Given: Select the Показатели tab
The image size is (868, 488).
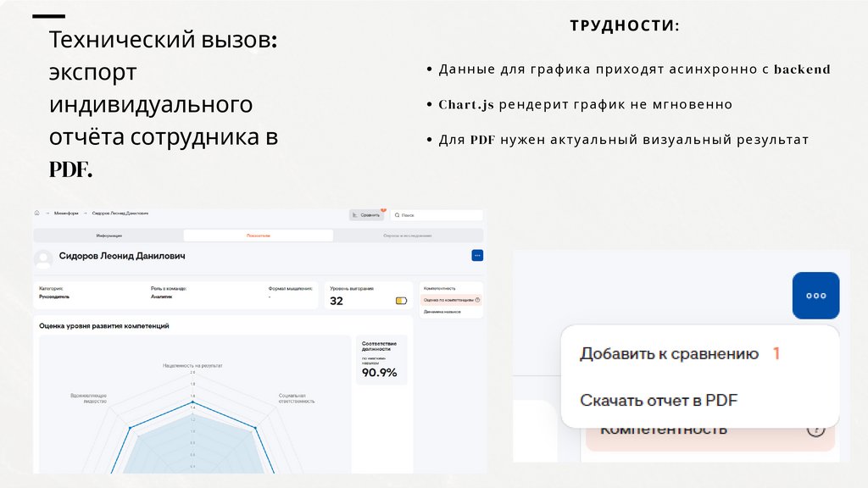Looking at the screenshot, I should point(259,236).
